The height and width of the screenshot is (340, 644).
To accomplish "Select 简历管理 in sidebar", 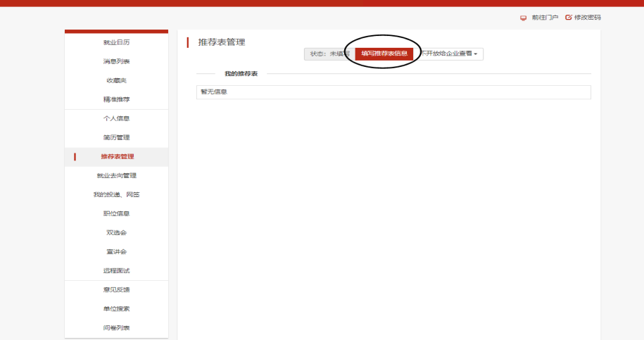I will pos(116,137).
